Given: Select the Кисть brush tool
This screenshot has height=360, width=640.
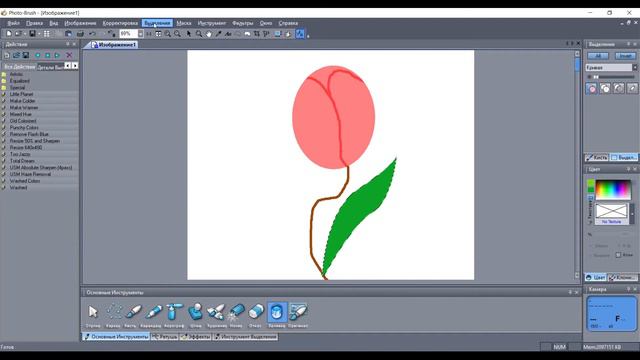Looking at the screenshot, I should point(133,312).
